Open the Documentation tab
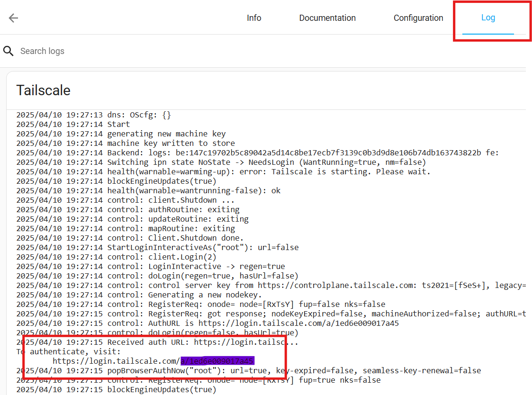This screenshot has height=395, width=532. coord(327,18)
